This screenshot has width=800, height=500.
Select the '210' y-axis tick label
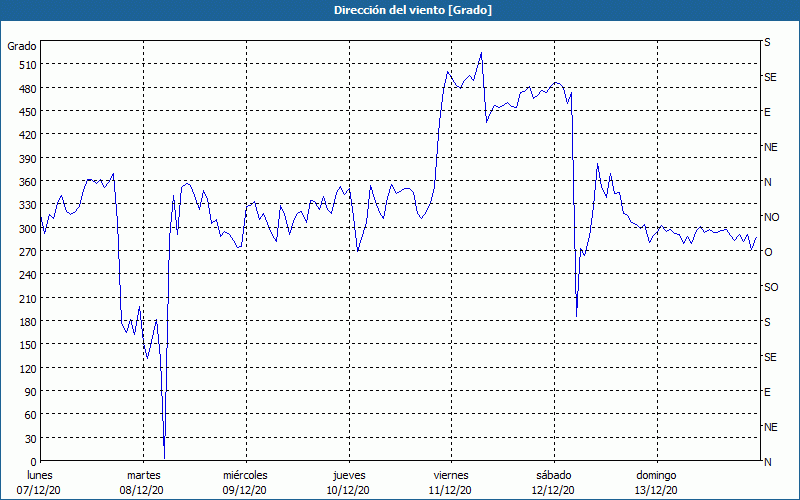pyautogui.click(x=28, y=298)
